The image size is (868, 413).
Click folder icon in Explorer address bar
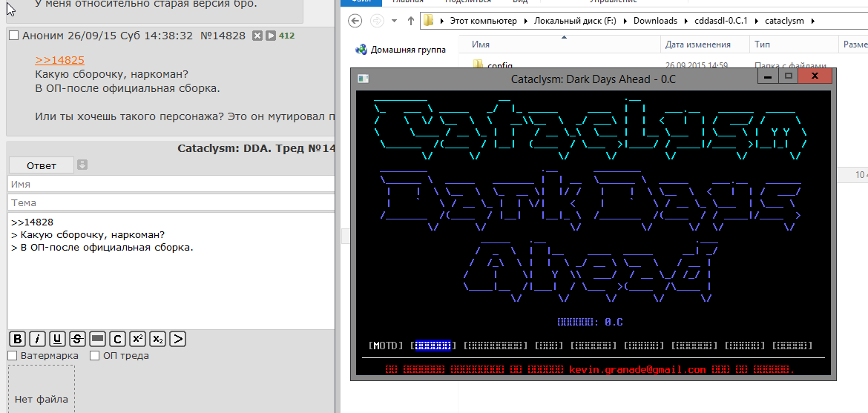(429, 21)
